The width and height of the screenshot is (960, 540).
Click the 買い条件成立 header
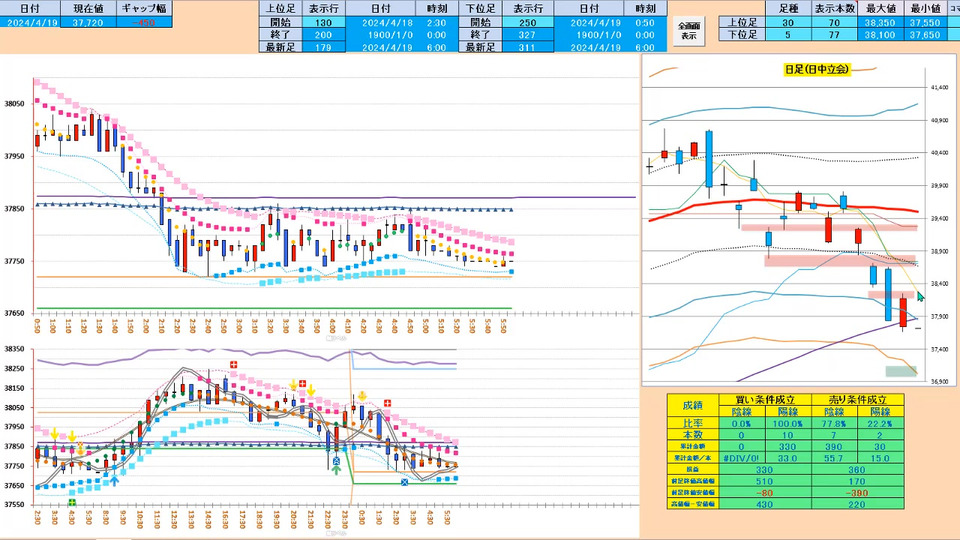coord(765,400)
